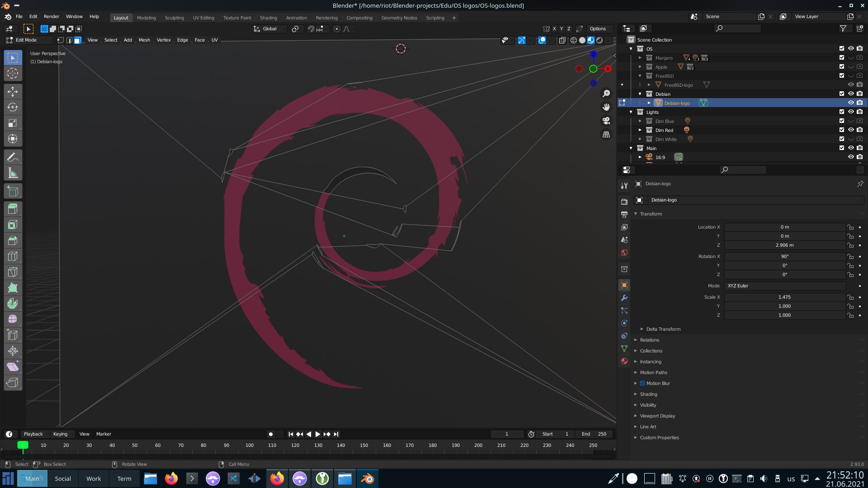Image resolution: width=868 pixels, height=488 pixels.
Task: Collapse the Debian collection in outliner
Action: (x=640, y=94)
